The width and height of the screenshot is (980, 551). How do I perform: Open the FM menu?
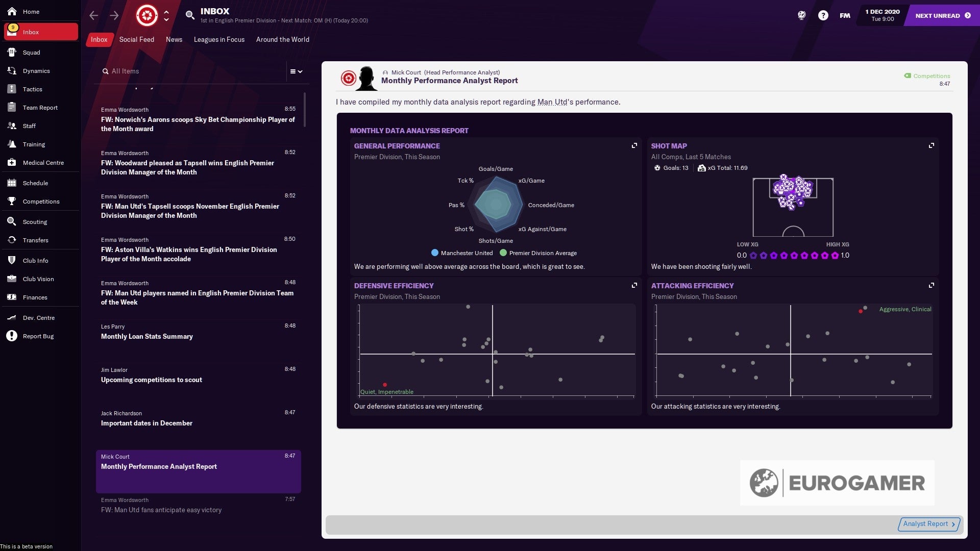(845, 15)
